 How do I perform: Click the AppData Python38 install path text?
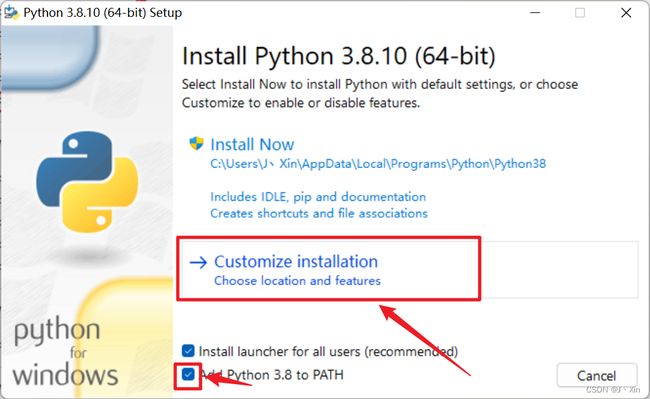point(378,164)
